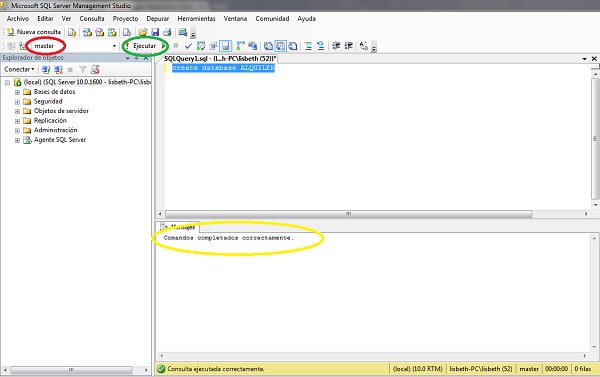This screenshot has height=377, width=600.
Task: Expand the Administración folder
Action: [17, 131]
